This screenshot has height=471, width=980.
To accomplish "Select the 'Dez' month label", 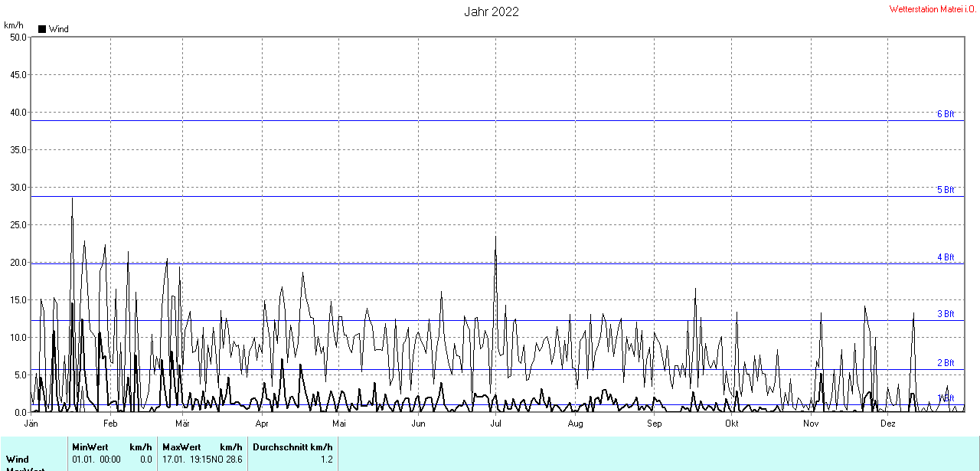I will coord(887,423).
